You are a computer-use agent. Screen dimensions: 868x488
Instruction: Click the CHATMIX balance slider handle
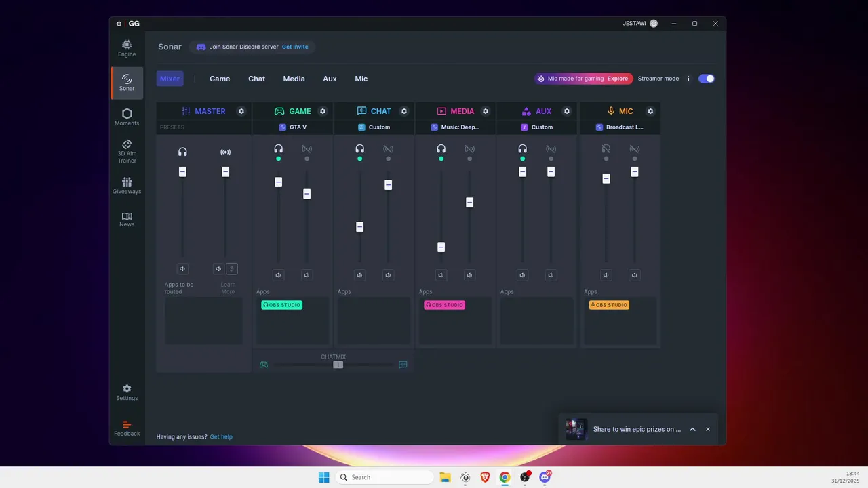338,365
